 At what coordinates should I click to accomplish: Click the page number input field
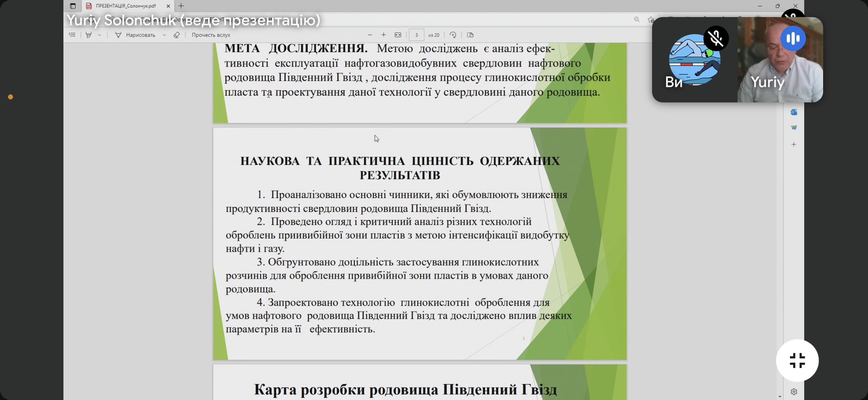coord(416,35)
